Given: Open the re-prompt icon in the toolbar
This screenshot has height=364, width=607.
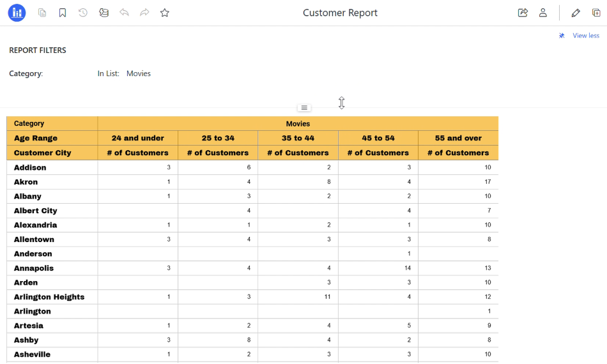Looking at the screenshot, I should [x=104, y=13].
